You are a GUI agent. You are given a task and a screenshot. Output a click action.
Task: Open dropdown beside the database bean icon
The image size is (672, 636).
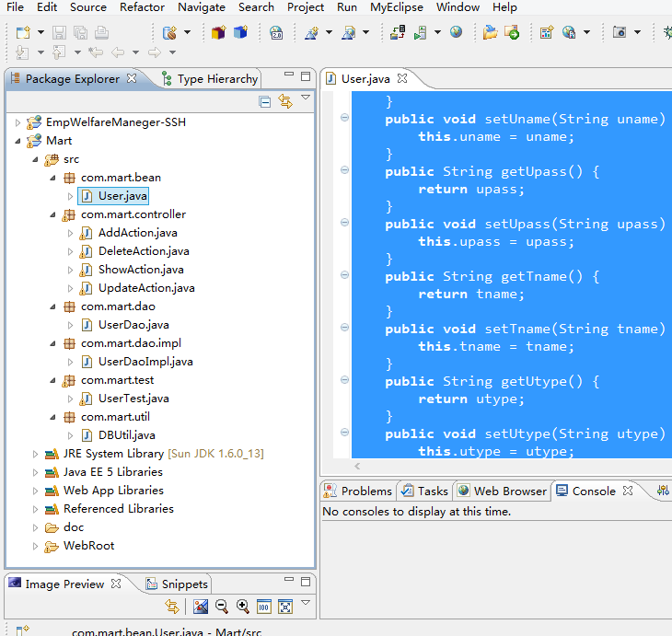(187, 32)
